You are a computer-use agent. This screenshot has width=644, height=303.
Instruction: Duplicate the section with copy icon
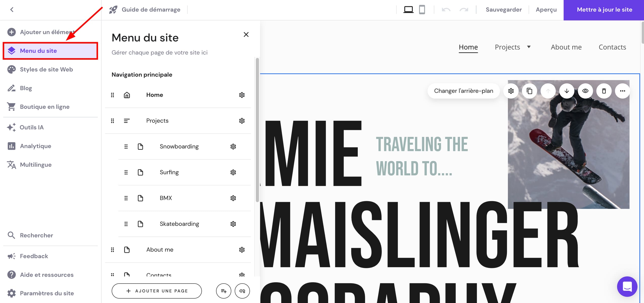[x=529, y=91]
